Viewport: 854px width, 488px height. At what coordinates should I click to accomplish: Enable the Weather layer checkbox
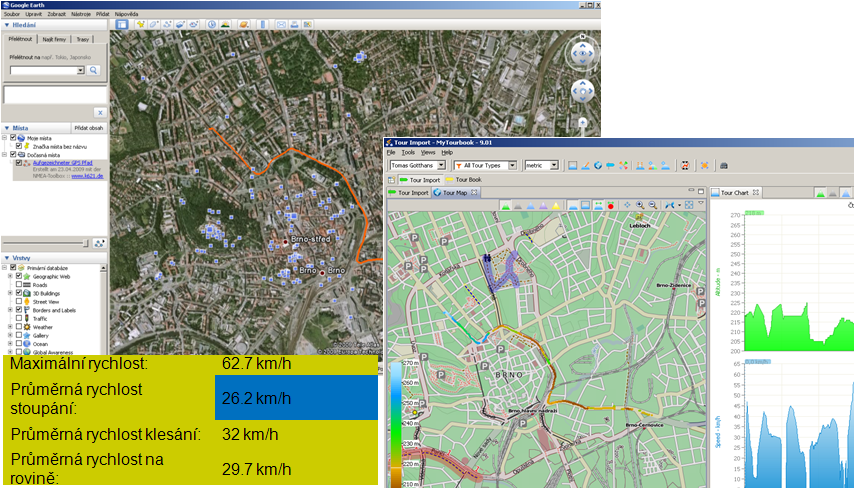point(19,327)
